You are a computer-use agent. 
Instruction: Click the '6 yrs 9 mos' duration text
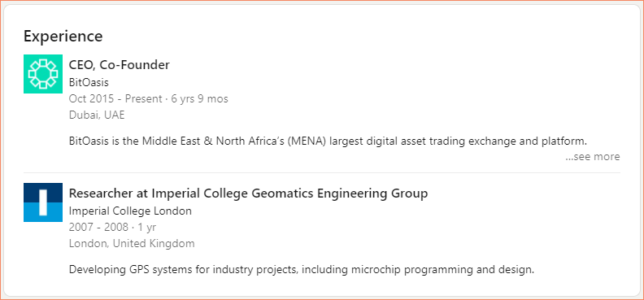click(x=199, y=99)
